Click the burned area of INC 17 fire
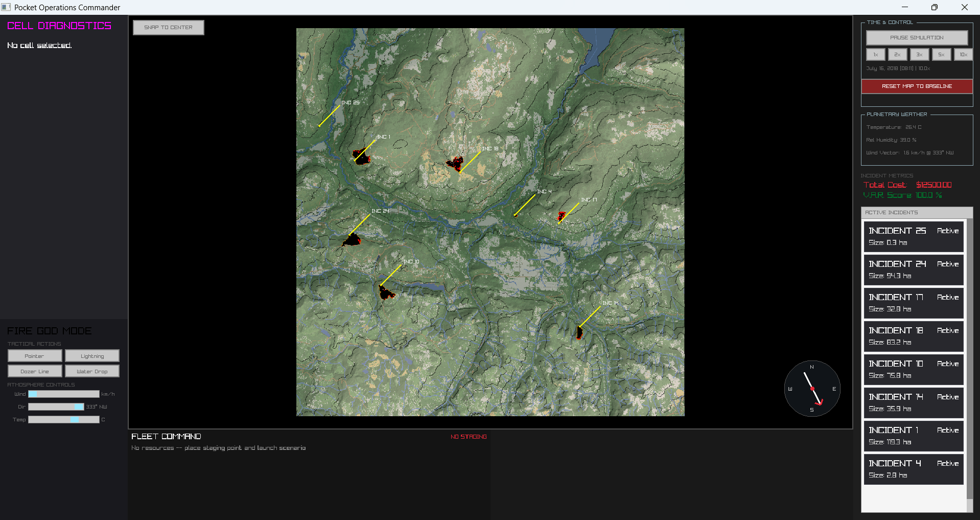This screenshot has width=980, height=520. click(562, 216)
